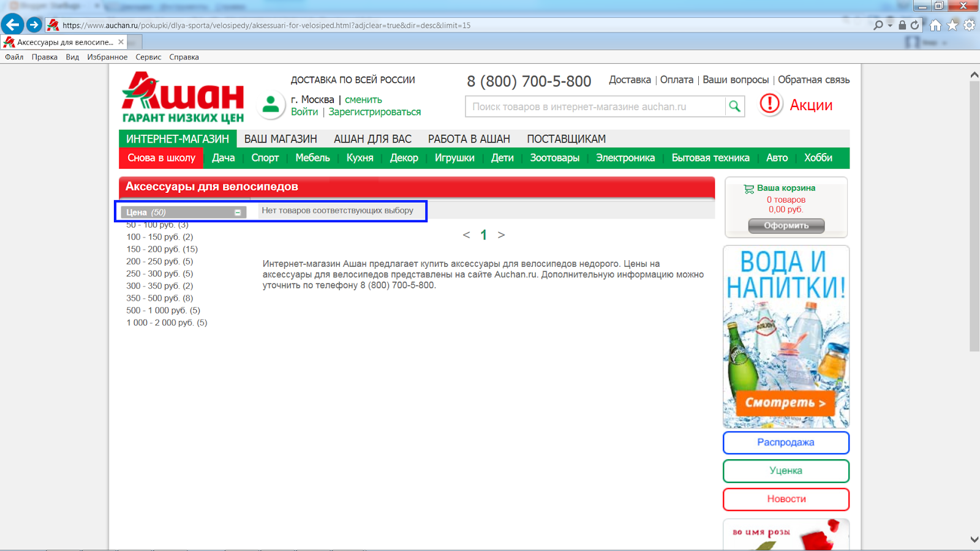This screenshot has width=980, height=551.
Task: Open the Декор category
Action: click(404, 158)
